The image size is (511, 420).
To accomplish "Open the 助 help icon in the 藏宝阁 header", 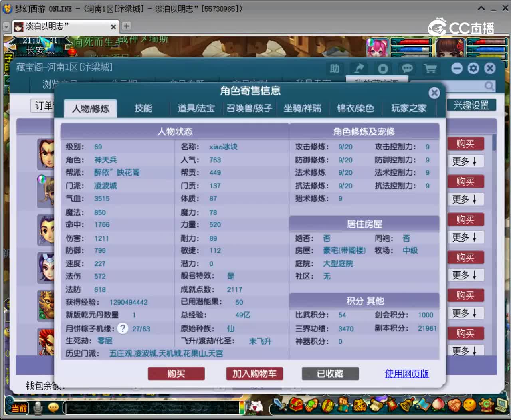I will pyautogui.click(x=335, y=69).
